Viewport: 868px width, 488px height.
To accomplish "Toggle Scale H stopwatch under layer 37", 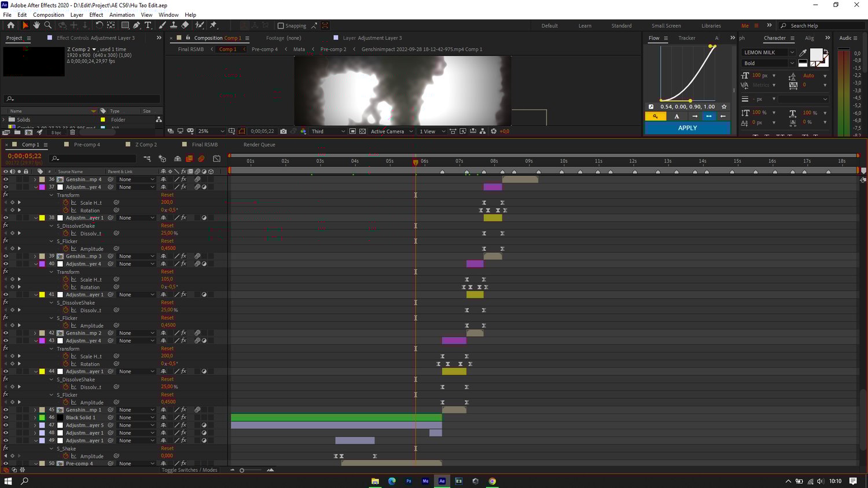I will pyautogui.click(x=66, y=203).
